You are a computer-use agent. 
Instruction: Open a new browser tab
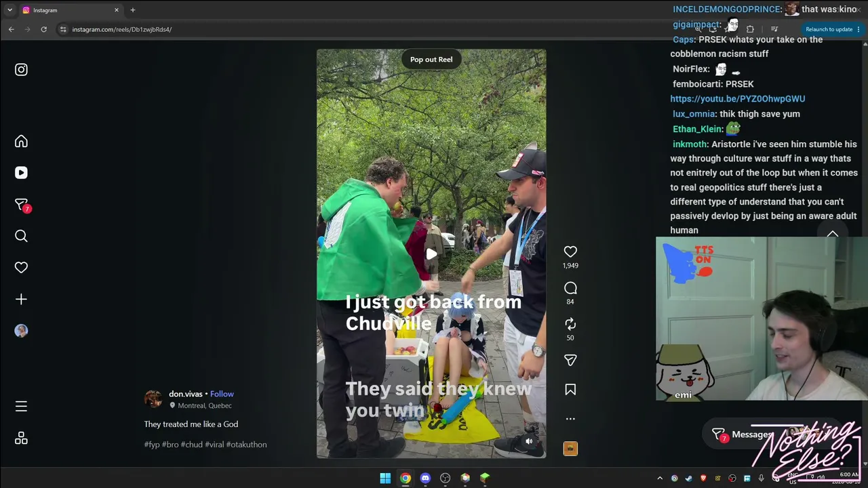[x=133, y=10]
